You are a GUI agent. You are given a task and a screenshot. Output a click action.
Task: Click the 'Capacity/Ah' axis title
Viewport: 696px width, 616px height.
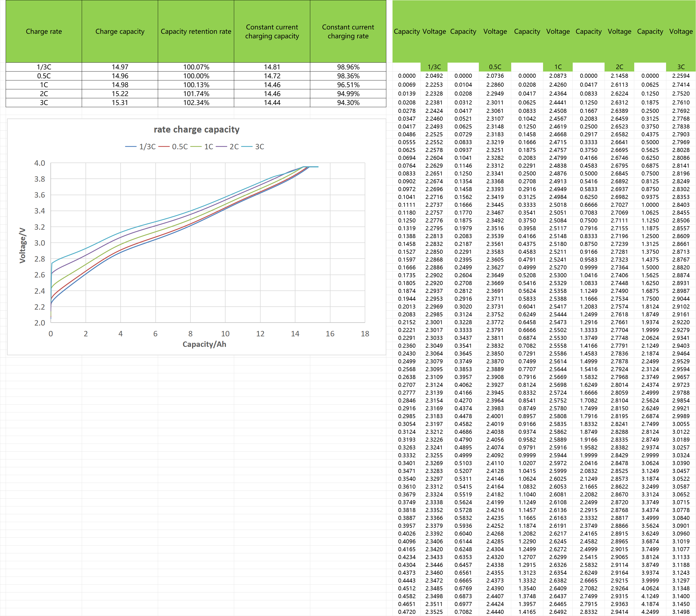click(x=204, y=344)
